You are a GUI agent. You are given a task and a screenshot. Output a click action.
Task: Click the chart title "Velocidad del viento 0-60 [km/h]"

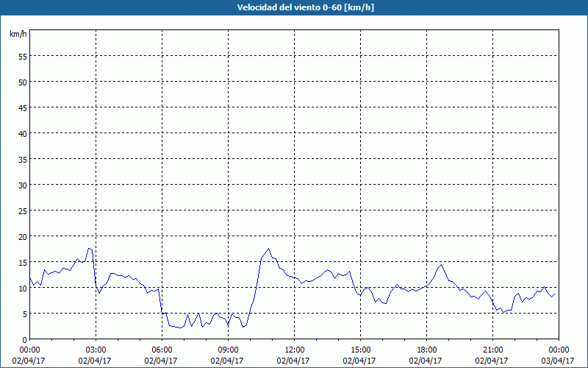pyautogui.click(x=305, y=7)
